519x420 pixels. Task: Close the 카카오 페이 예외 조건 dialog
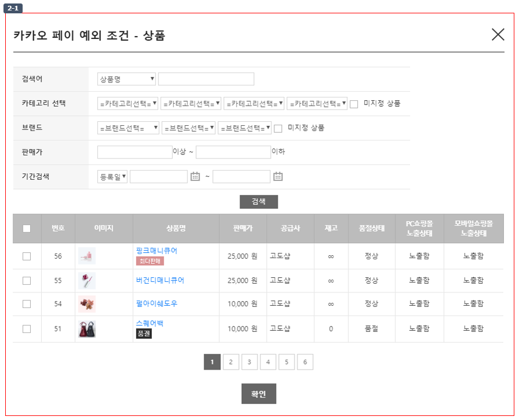498,34
